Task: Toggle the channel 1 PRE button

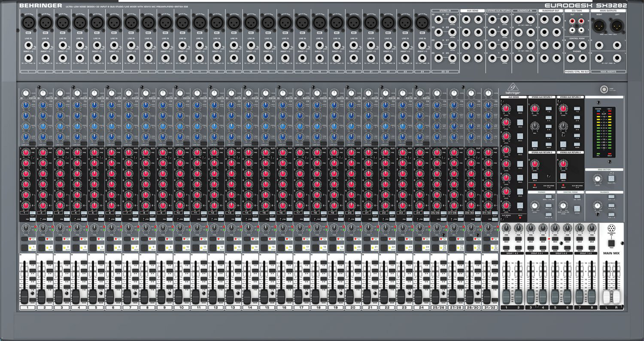Action: pyautogui.click(x=33, y=219)
